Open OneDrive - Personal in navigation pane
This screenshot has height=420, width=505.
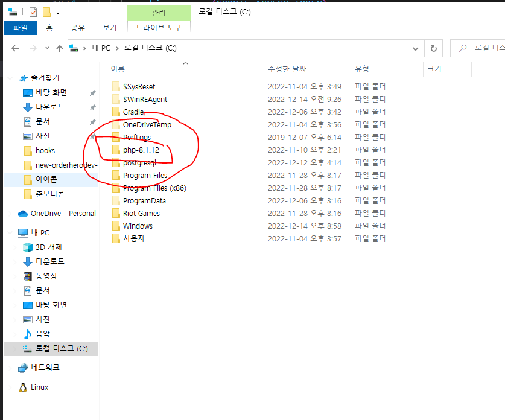[x=63, y=213]
